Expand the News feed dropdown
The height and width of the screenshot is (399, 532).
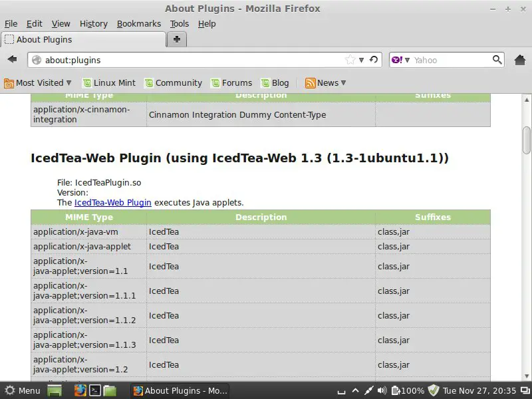325,82
